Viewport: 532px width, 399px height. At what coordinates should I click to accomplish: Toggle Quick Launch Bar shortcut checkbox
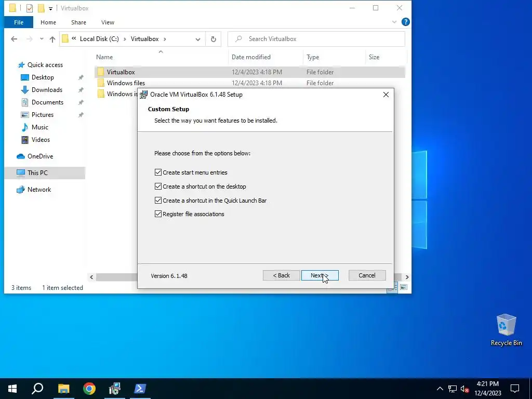point(158,200)
